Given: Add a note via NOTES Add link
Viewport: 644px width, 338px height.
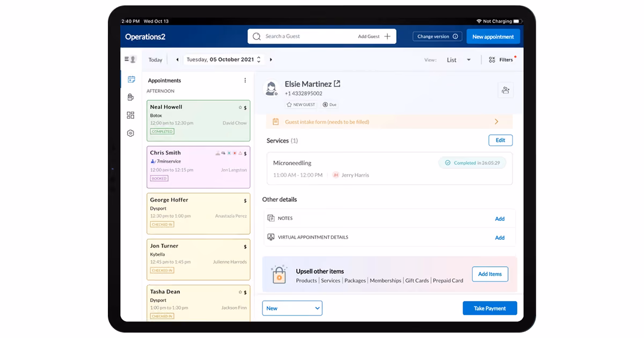Looking at the screenshot, I should [x=500, y=218].
